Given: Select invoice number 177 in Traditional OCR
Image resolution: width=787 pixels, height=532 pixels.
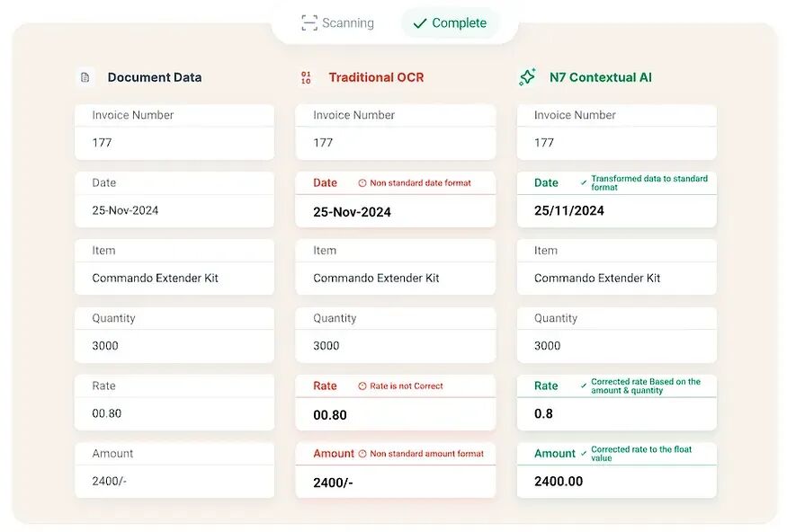Looking at the screenshot, I should click(323, 143).
